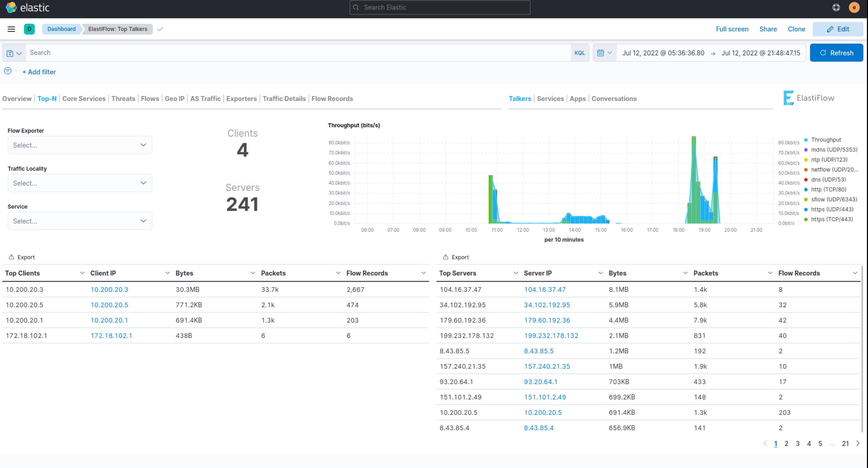868x468 pixels.
Task: Click the filter options icon
Action: 8,71
